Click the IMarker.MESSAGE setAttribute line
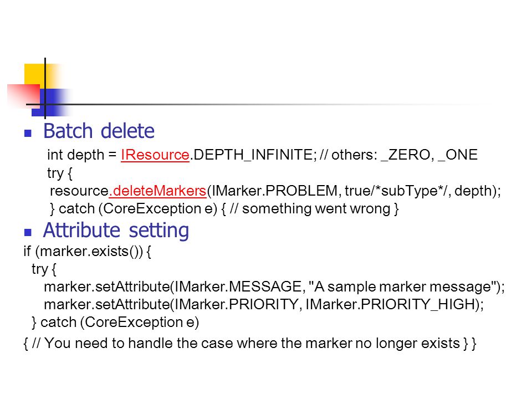532x399 pixels. coord(274,287)
